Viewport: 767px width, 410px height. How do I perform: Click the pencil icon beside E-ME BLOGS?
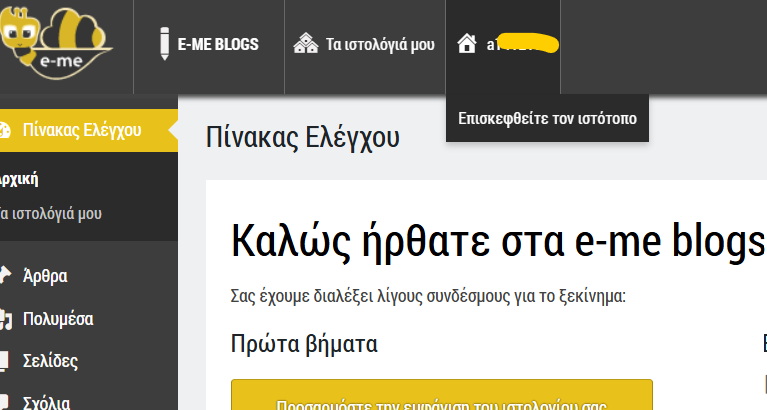tap(164, 44)
